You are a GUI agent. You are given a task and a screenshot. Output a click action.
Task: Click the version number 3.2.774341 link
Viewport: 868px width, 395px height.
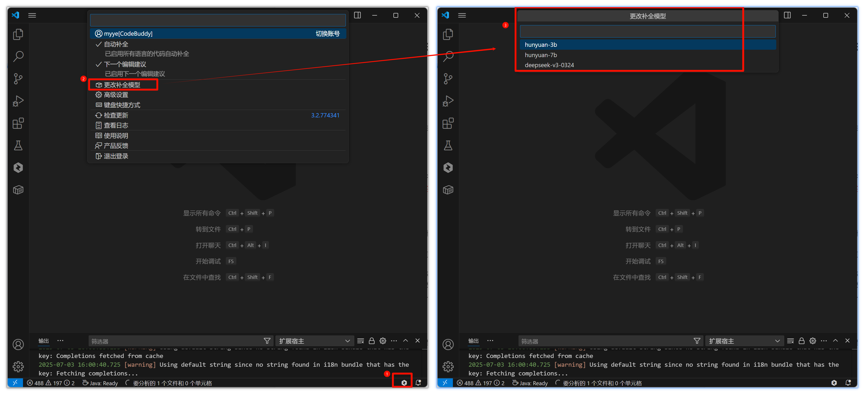coord(325,115)
